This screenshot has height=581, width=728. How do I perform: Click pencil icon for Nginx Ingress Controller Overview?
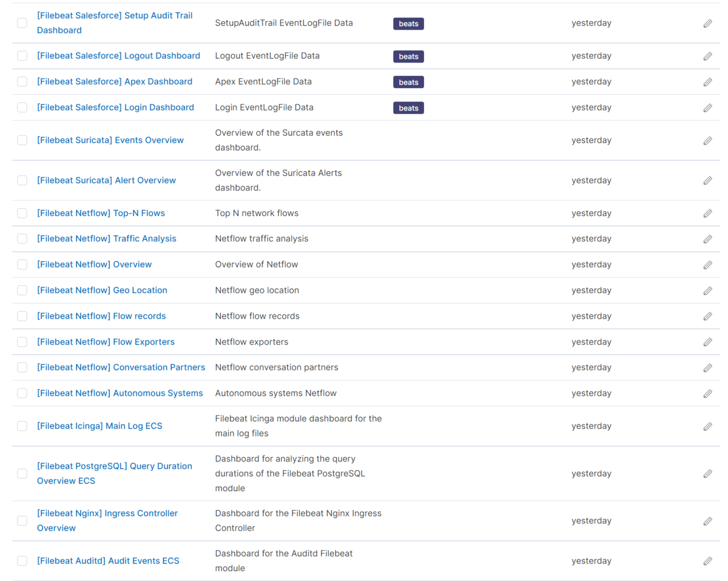707,521
